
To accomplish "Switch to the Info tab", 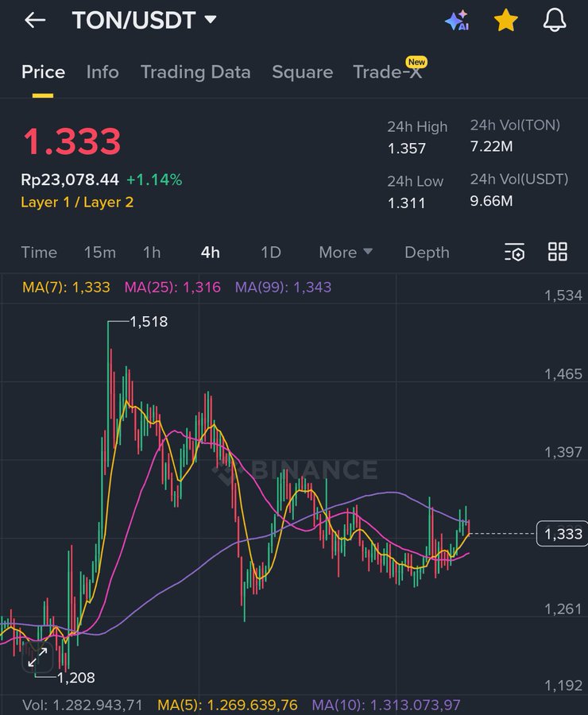I will (x=103, y=72).
